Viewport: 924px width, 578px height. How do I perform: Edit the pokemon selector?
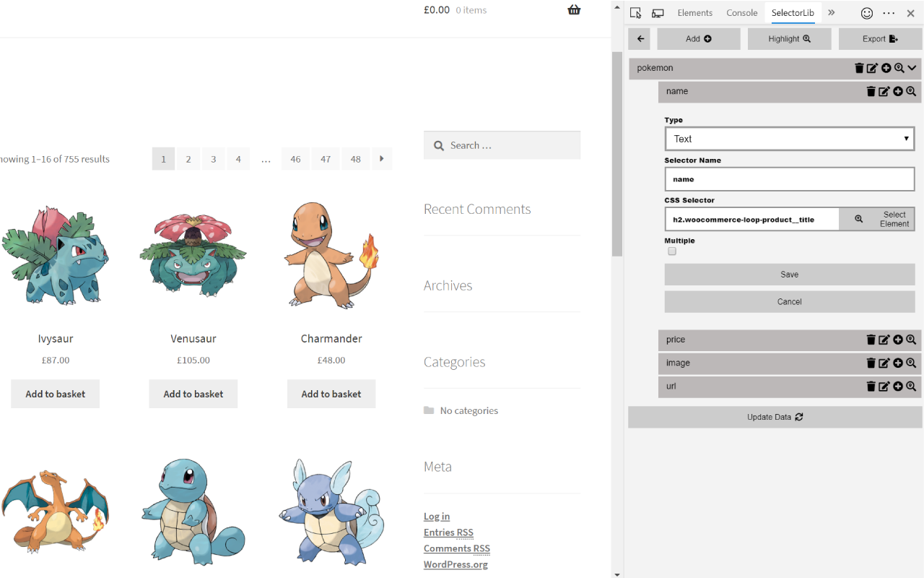point(872,68)
